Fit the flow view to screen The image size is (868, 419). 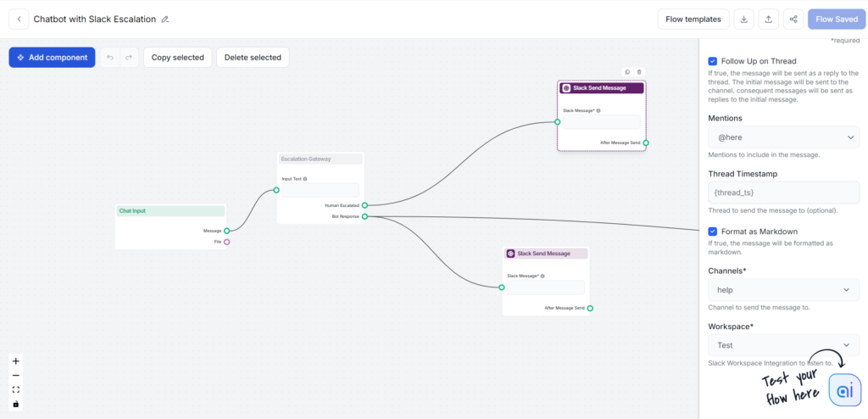16,389
